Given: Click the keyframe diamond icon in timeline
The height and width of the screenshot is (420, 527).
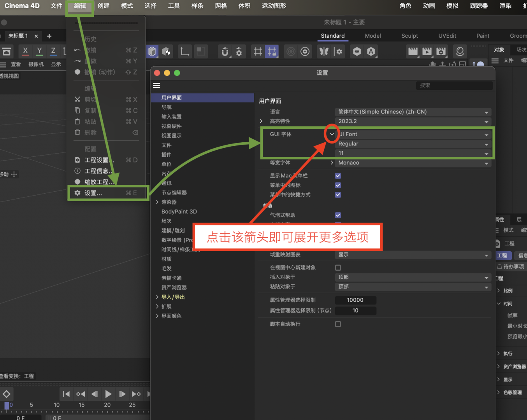Looking at the screenshot, I should [x=7, y=394].
